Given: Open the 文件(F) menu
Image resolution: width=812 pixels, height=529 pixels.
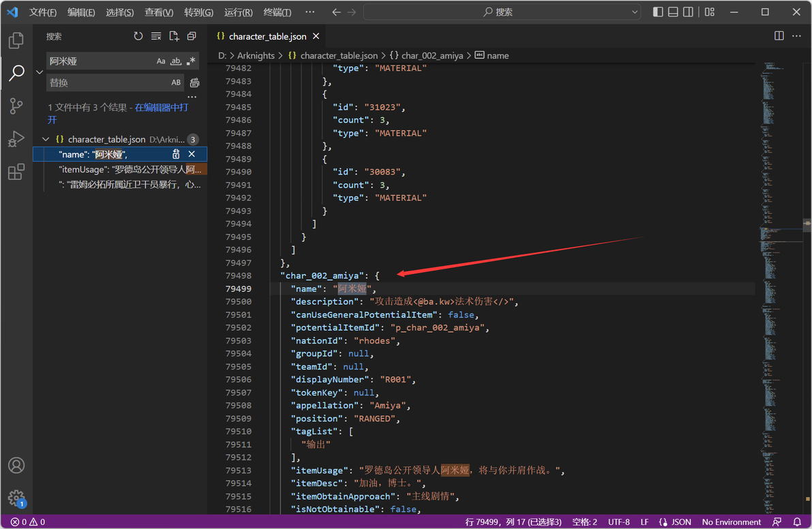Looking at the screenshot, I should pos(43,12).
